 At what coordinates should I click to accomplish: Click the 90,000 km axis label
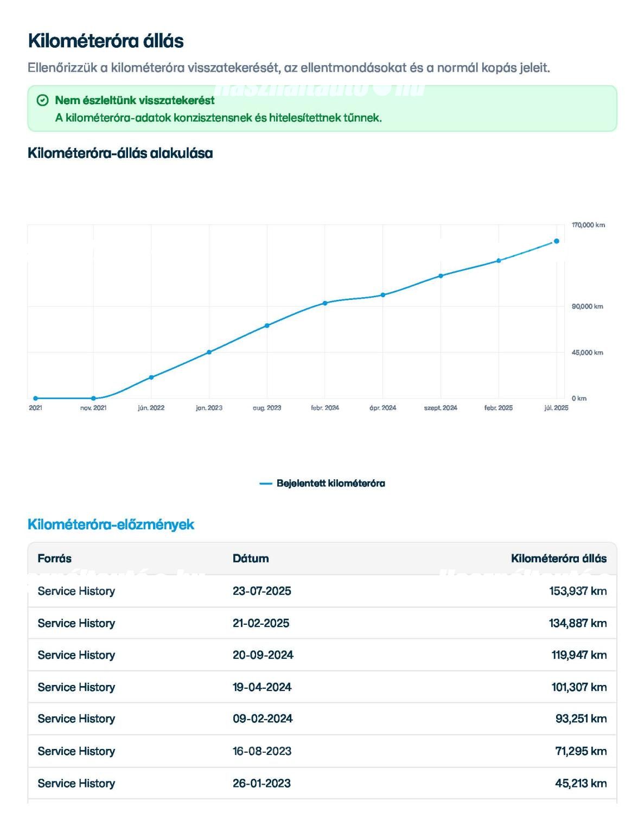pos(587,306)
